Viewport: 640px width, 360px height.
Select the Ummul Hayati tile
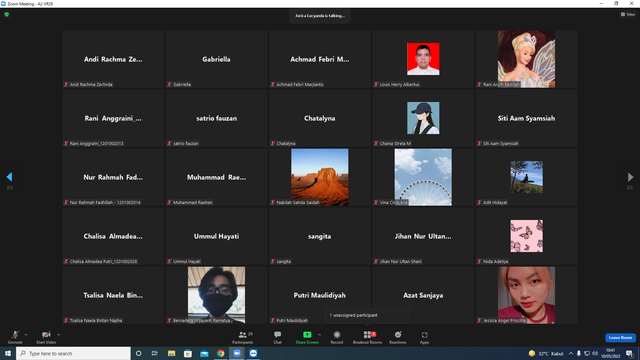coord(216,236)
